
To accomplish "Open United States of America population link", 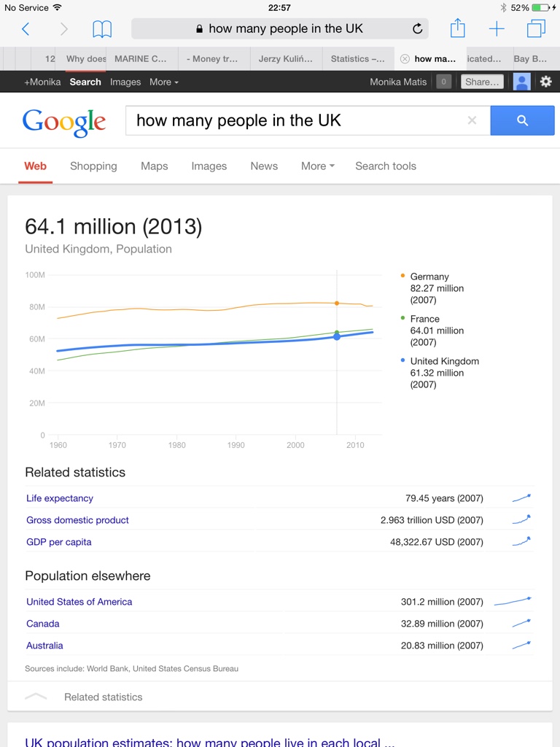I will tap(79, 602).
